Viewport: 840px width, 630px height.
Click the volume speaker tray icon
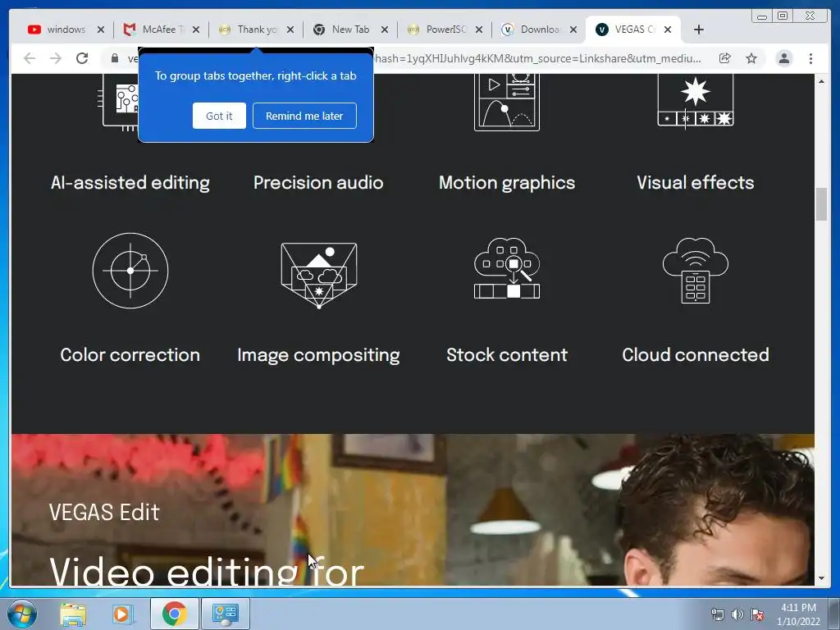tap(737, 614)
